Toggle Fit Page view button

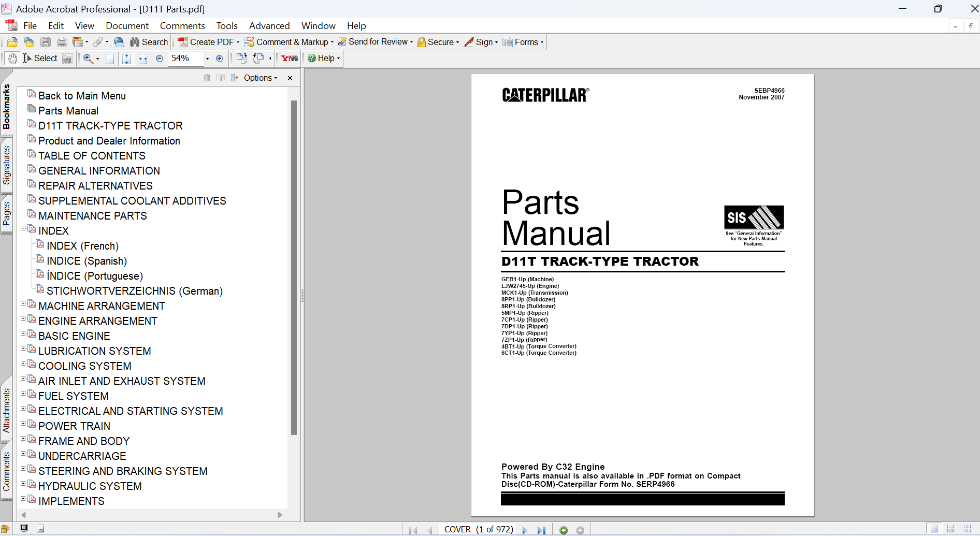tap(126, 59)
